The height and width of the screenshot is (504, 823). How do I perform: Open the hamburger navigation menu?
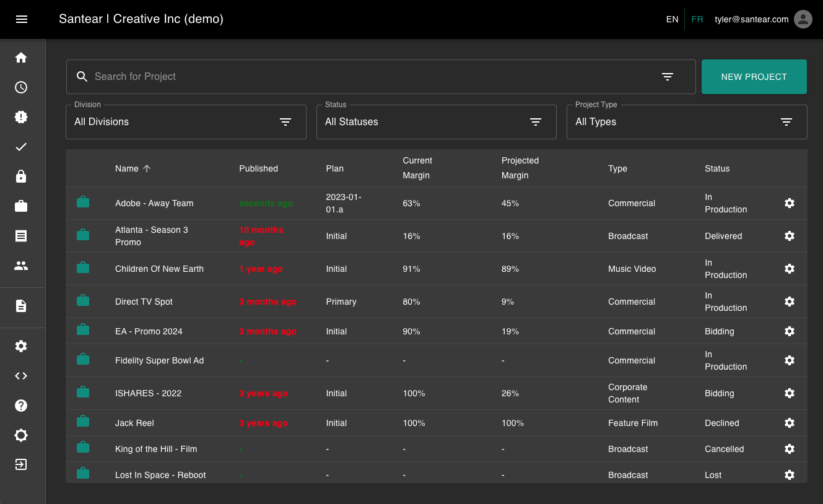(x=22, y=19)
